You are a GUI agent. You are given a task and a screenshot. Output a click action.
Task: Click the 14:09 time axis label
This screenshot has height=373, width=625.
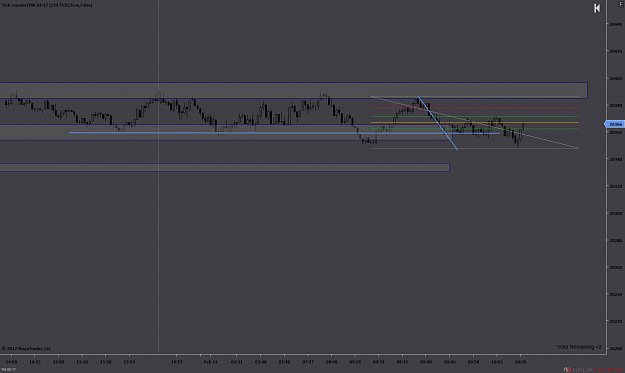[x=11, y=362]
